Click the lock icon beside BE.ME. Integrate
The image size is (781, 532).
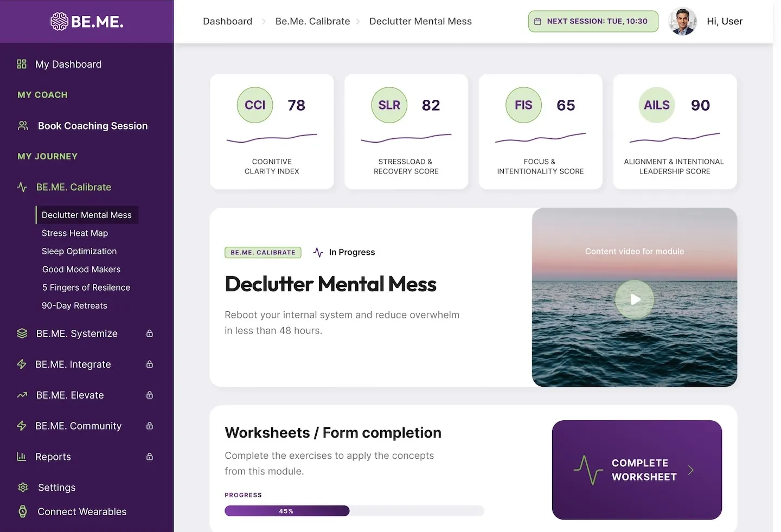[x=150, y=364]
